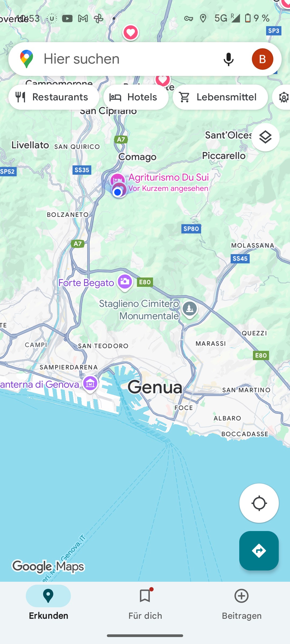This screenshot has height=644, width=290.
Task: Filter map by Restaurants chip
Action: [54, 97]
